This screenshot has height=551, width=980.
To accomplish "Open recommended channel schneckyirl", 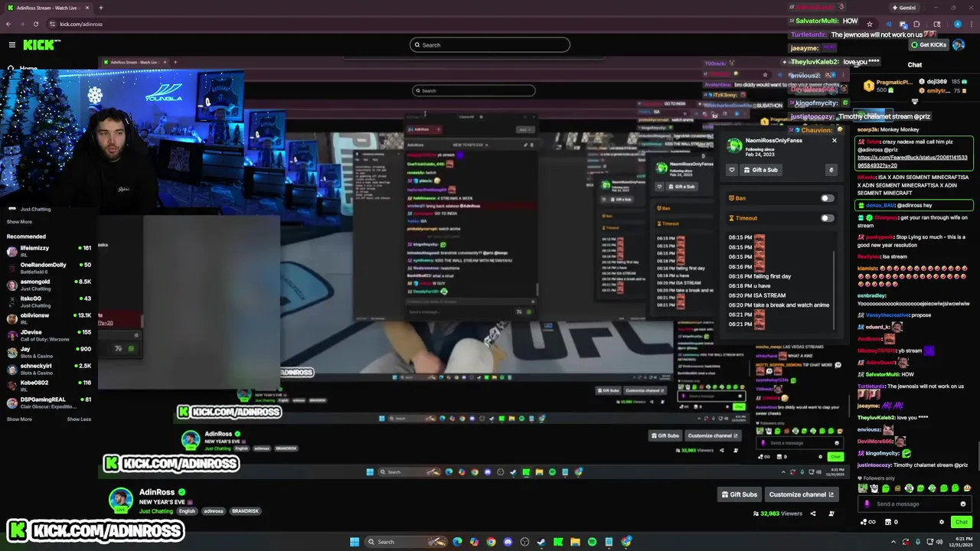I will 49,369.
